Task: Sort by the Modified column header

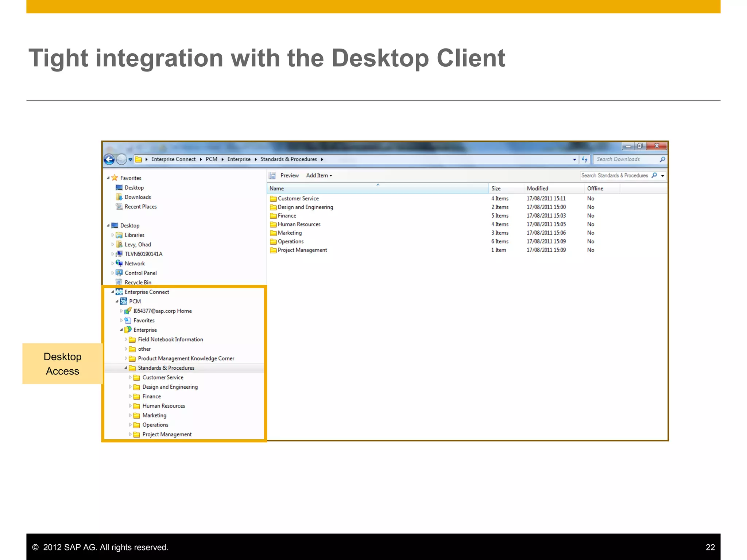Action: [554, 188]
